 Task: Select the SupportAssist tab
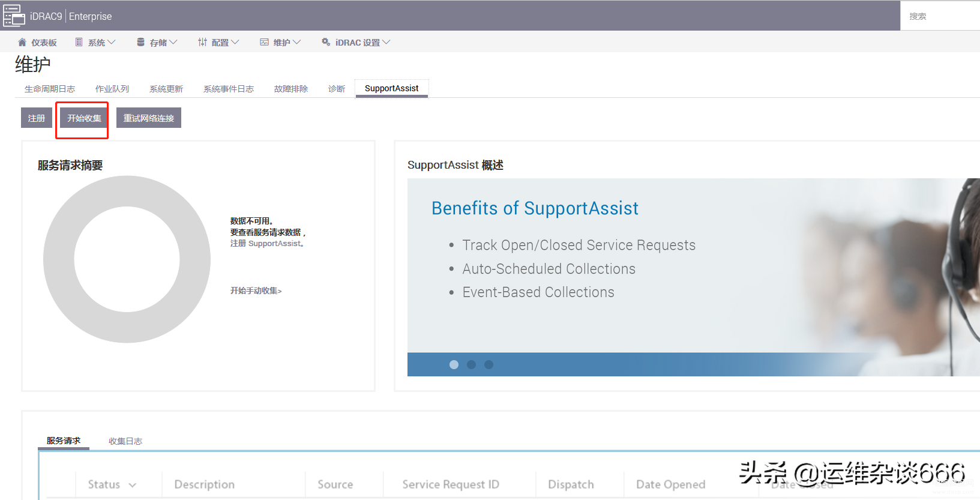coord(392,88)
